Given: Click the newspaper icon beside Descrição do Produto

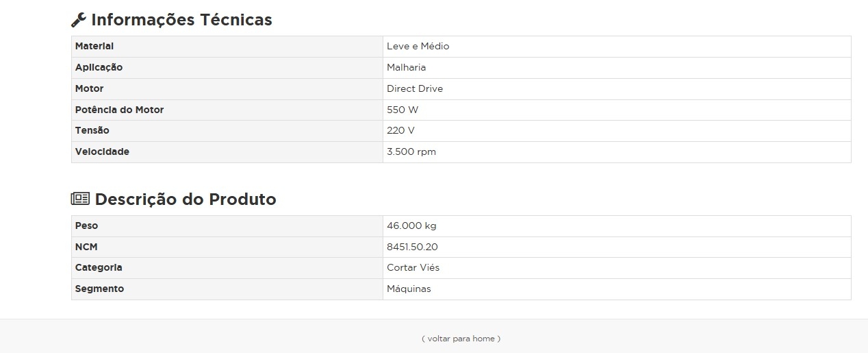Looking at the screenshot, I should coord(80,199).
